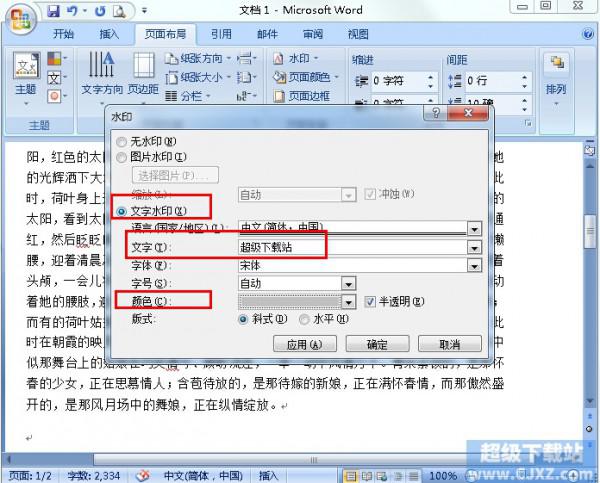
Task: Open 分栏 columns dropdown
Action: click(x=188, y=96)
